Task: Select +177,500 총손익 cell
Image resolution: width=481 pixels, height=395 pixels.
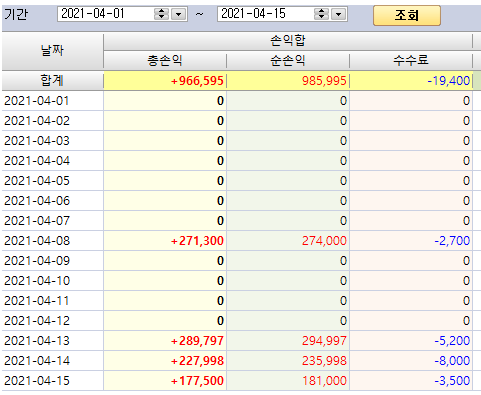Action: (x=165, y=381)
